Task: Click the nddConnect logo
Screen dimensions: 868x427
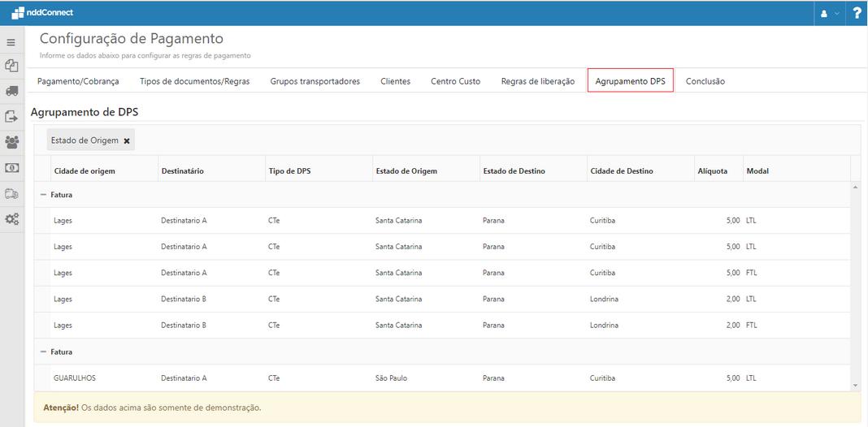Action: click(42, 13)
